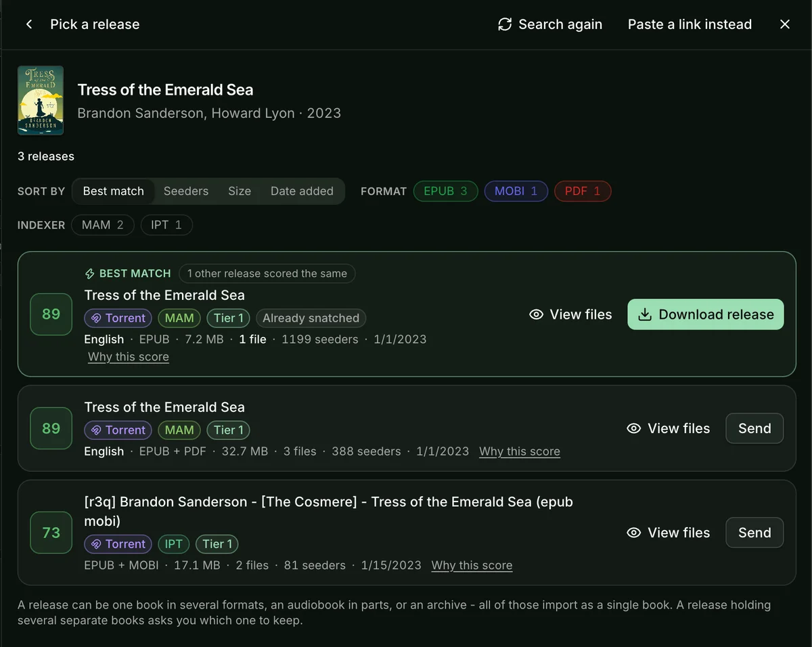Click the Already snatched badge

pyautogui.click(x=311, y=318)
